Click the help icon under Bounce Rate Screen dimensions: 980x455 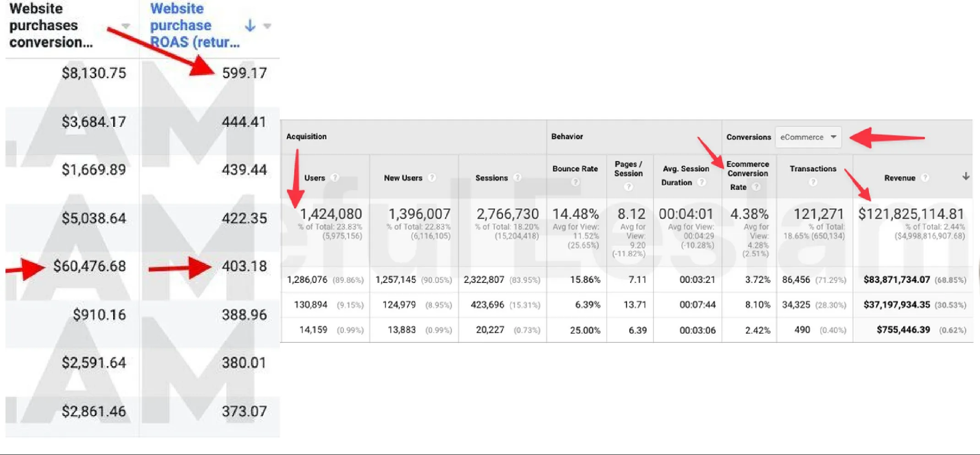click(575, 182)
